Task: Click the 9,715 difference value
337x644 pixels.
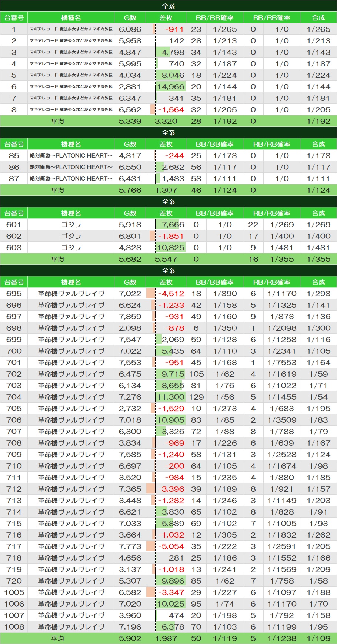Action: point(173,374)
